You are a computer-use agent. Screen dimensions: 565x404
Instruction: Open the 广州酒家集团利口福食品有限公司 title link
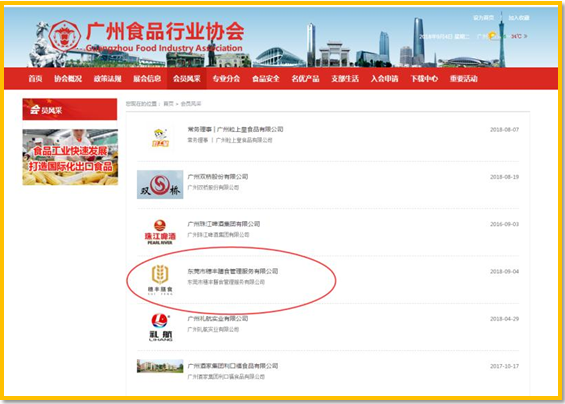233,366
